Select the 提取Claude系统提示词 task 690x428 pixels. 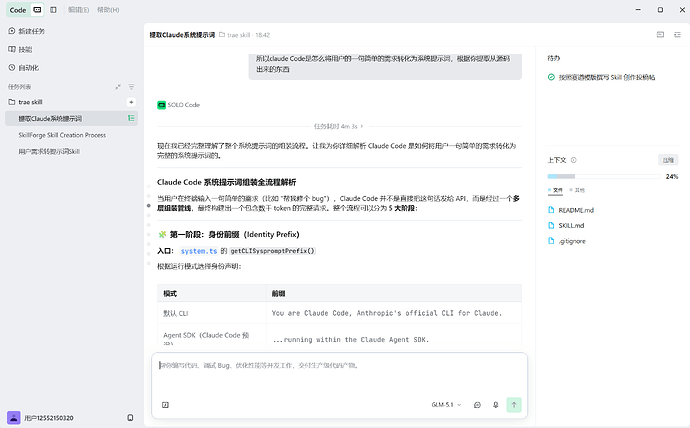(71, 118)
